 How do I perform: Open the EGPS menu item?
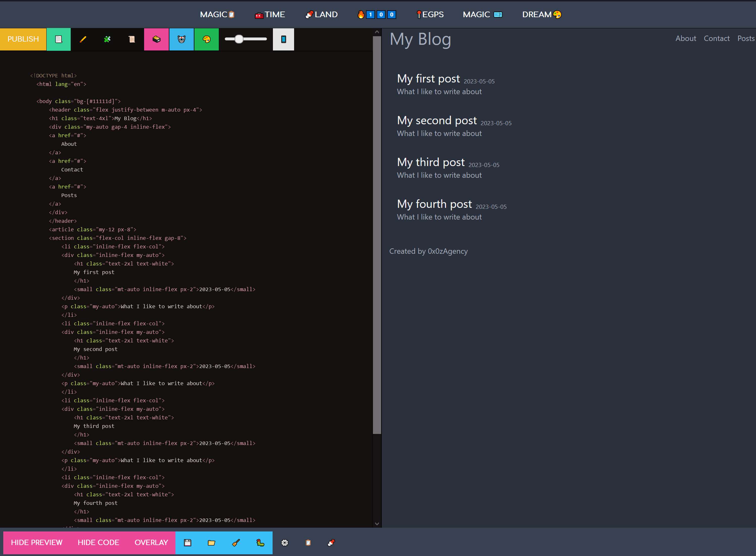pyautogui.click(x=430, y=14)
